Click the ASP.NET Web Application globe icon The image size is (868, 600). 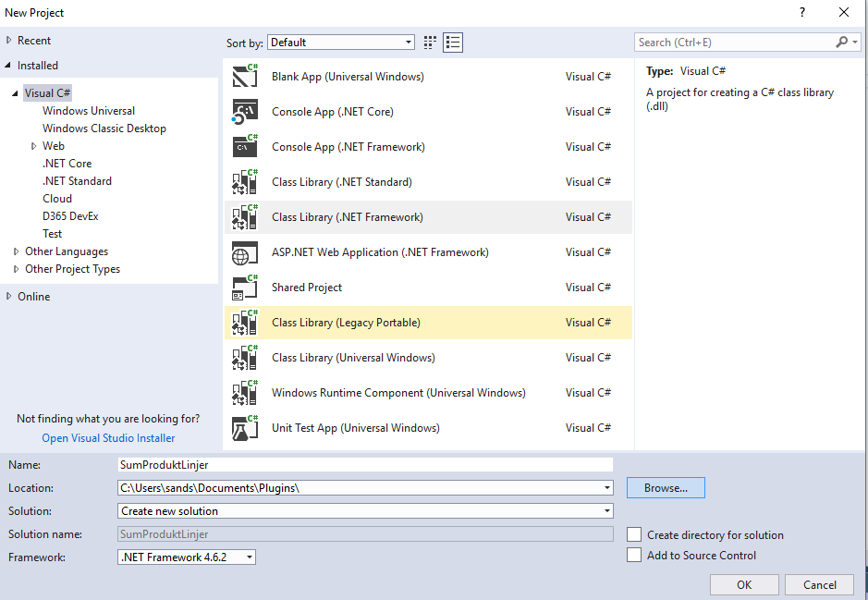click(245, 252)
